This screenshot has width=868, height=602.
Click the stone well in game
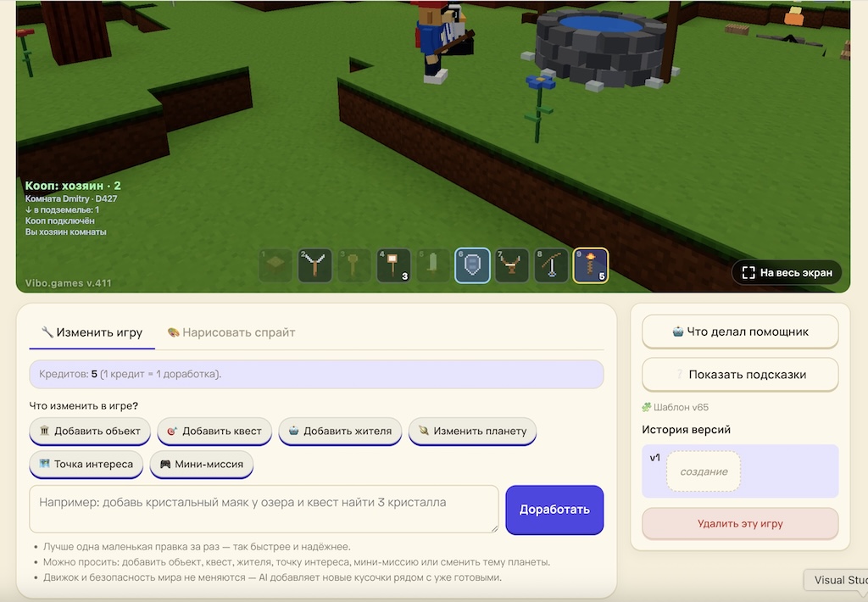click(x=601, y=50)
